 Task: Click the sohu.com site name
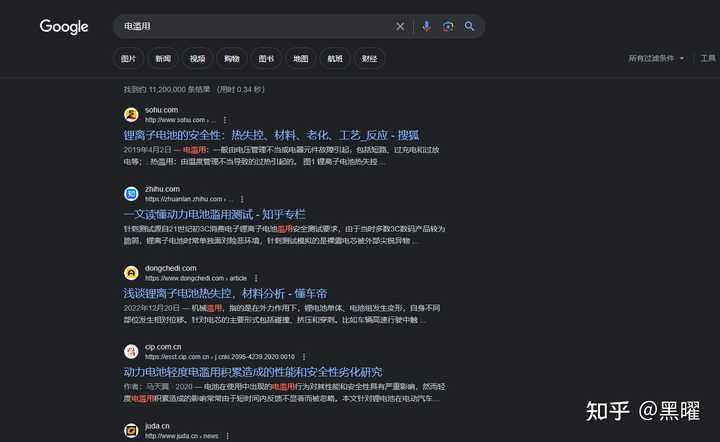161,110
